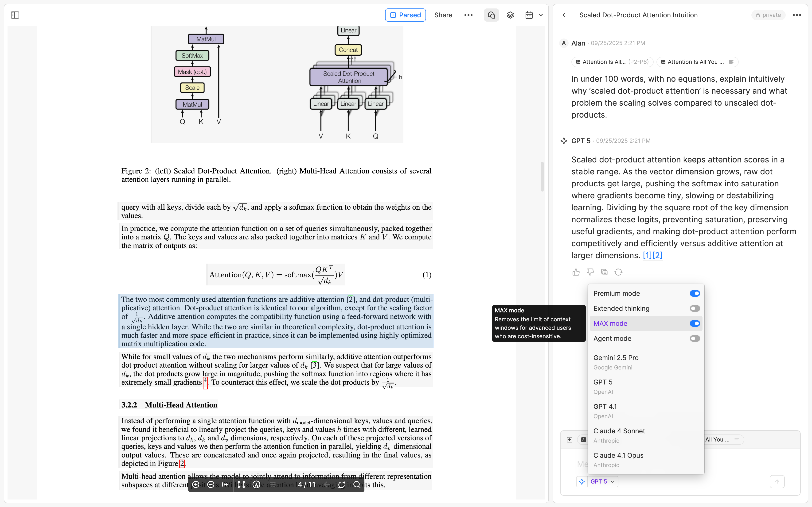Choose Gemini 2.5 Pro from list
Viewport: 812px width, 507px height.
coord(616,362)
